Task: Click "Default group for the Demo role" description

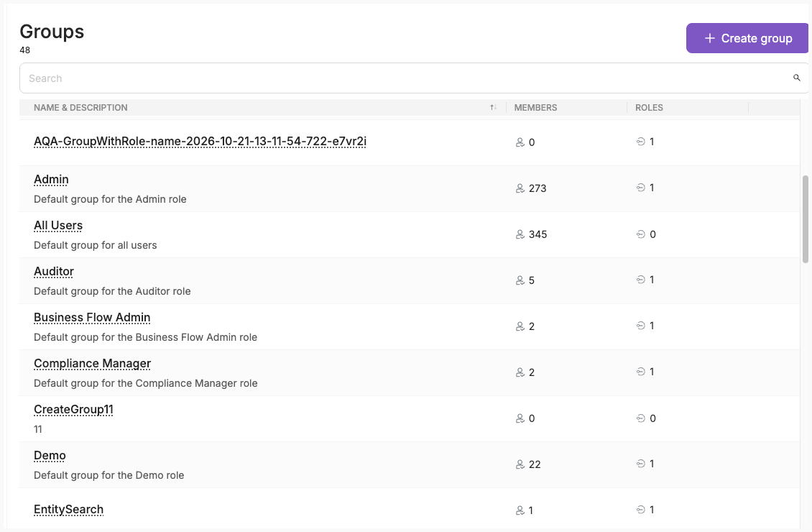Action: coord(109,475)
